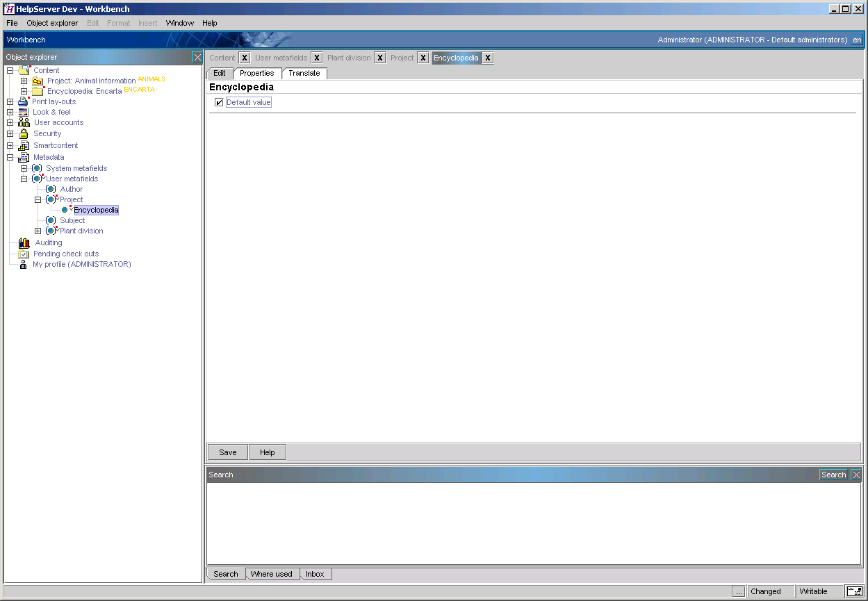Viewport: 868px width, 601px height.
Task: Switch to the Inbox tab
Action: pyautogui.click(x=315, y=574)
